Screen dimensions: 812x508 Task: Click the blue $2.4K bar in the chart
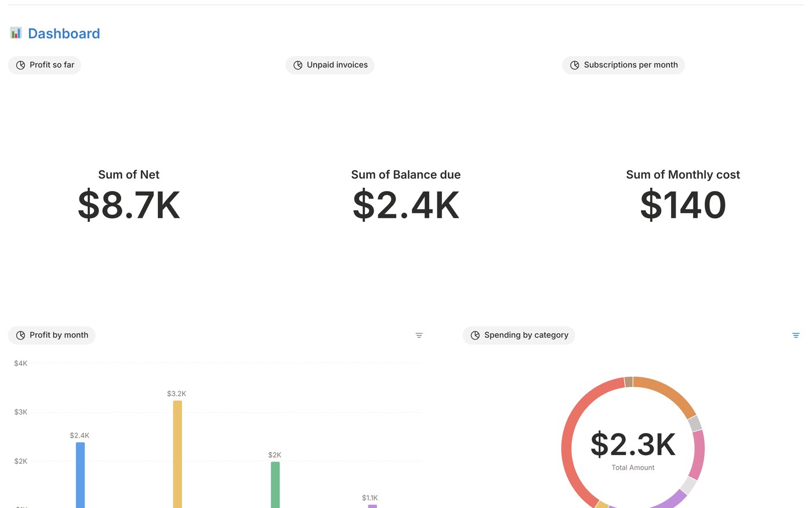click(x=80, y=475)
